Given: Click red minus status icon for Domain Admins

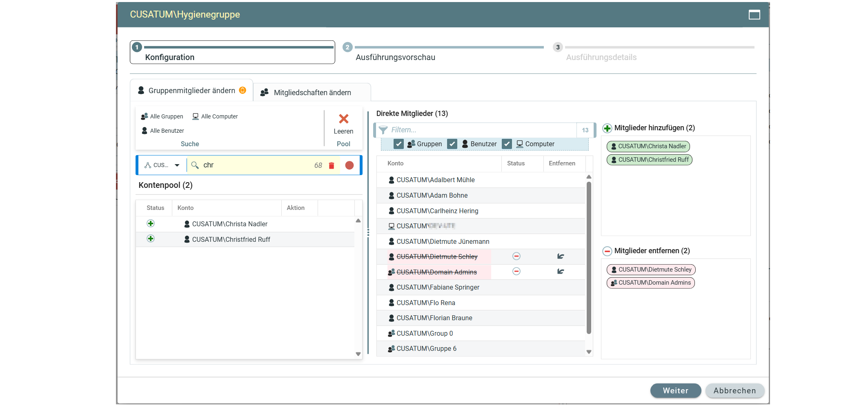Looking at the screenshot, I should [516, 272].
